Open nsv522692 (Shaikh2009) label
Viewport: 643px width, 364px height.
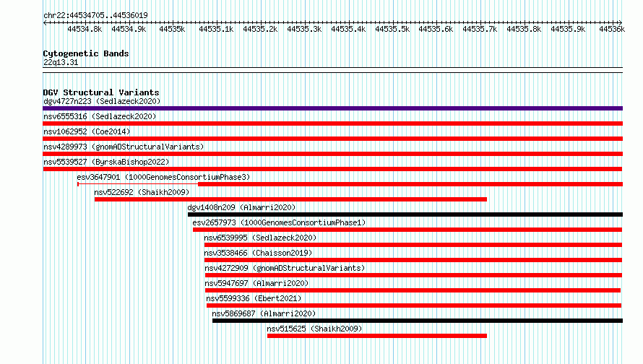pyautogui.click(x=142, y=192)
